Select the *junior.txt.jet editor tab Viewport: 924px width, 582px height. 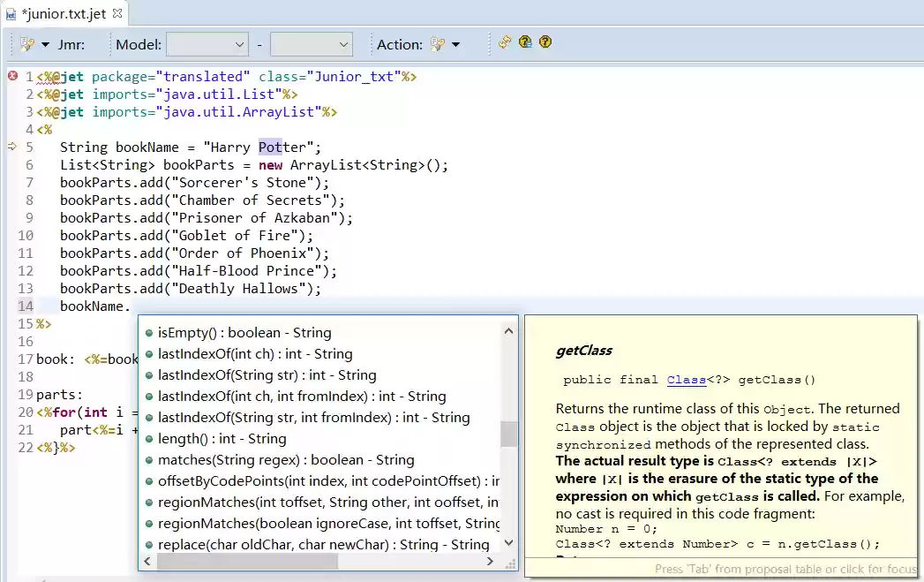point(64,13)
